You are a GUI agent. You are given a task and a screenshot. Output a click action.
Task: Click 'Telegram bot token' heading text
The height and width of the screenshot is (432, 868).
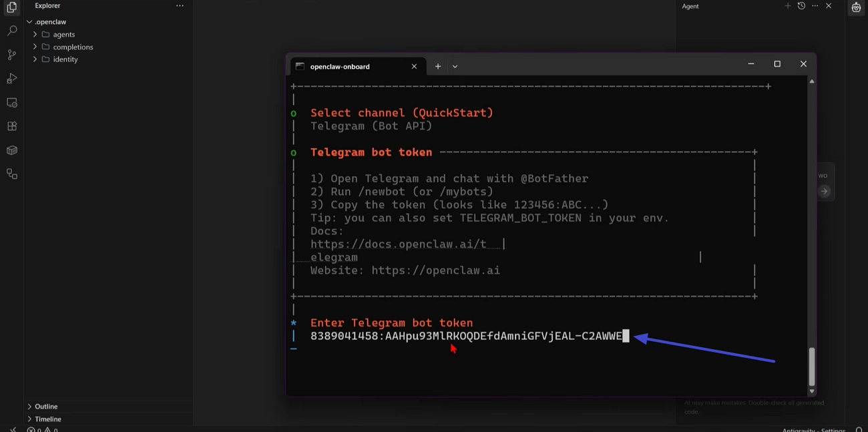[371, 152]
